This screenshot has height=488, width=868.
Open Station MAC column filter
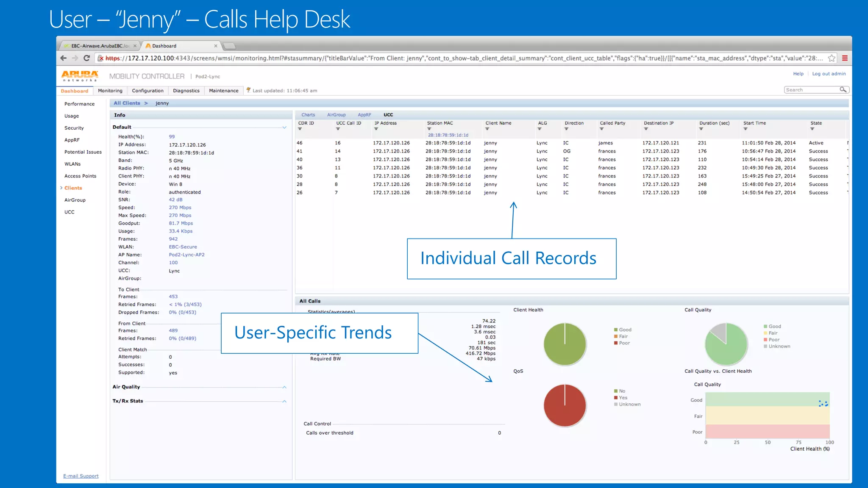[429, 129]
